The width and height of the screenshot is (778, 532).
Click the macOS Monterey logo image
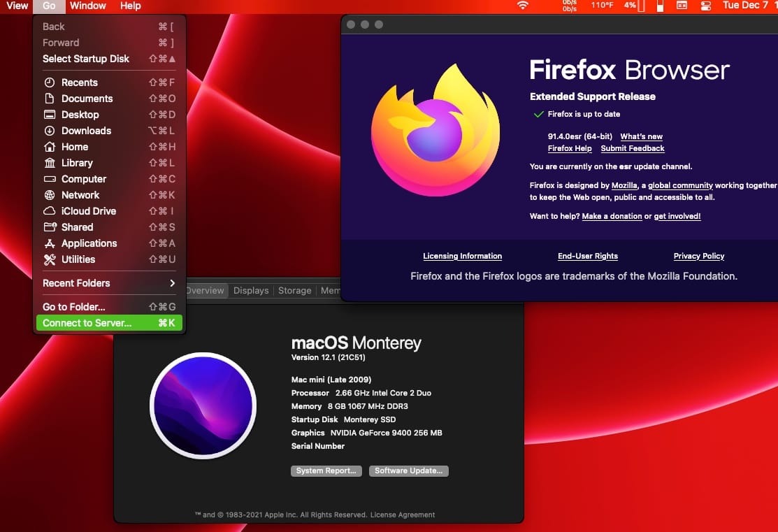click(x=203, y=405)
